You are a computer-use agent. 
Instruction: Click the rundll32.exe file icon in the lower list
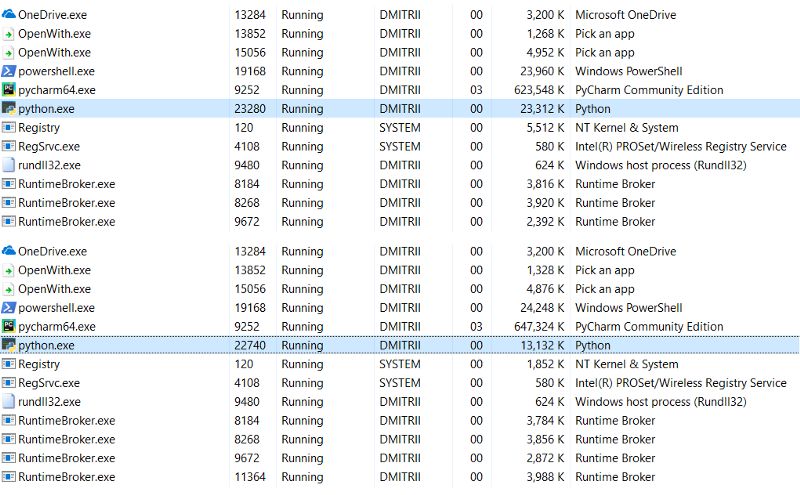[x=9, y=402]
